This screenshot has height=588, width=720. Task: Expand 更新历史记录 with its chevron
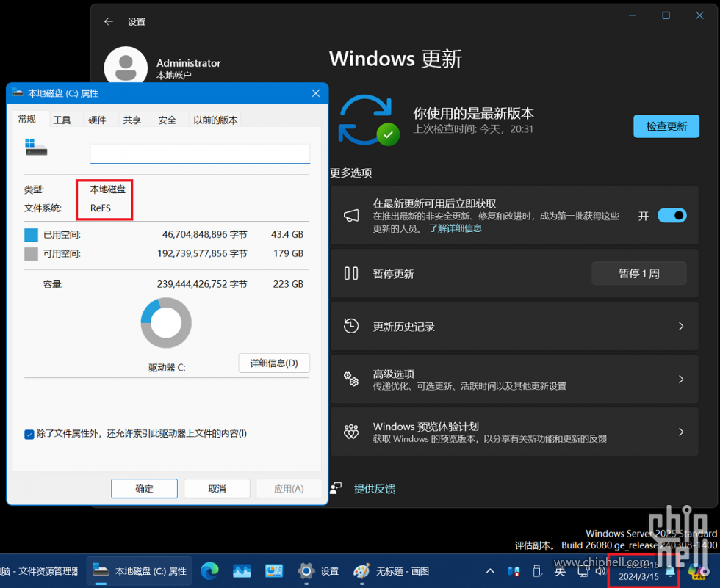(x=682, y=326)
